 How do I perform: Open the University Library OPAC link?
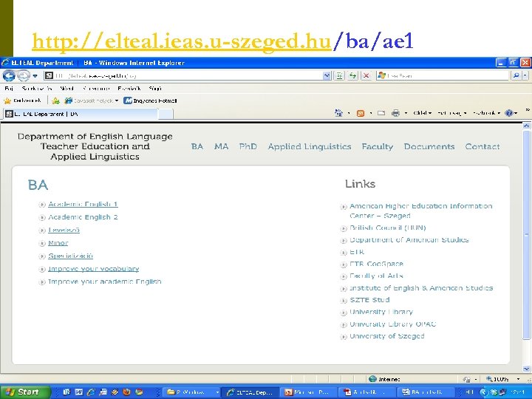pos(393,324)
